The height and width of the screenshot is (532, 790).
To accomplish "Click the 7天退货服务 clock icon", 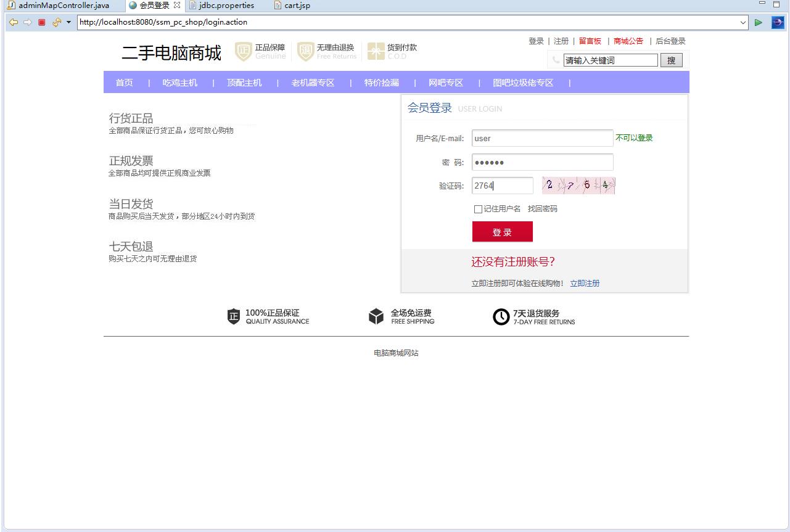I will click(x=501, y=316).
